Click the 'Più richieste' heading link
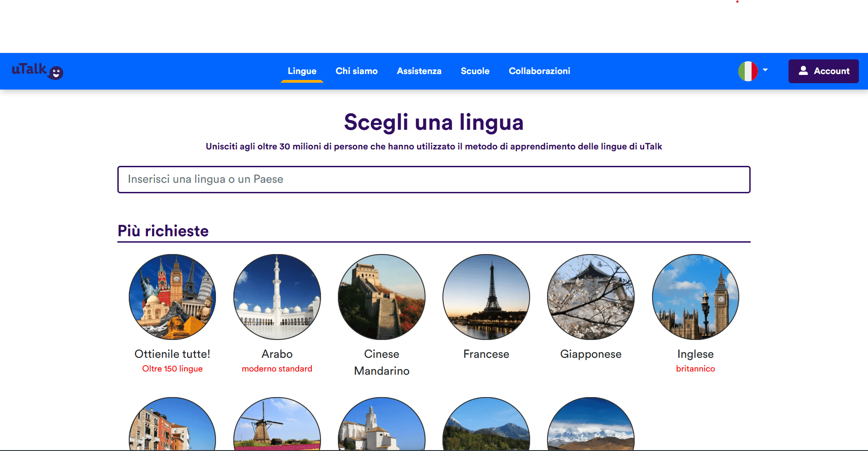The width and height of the screenshot is (868, 451). [x=163, y=231]
